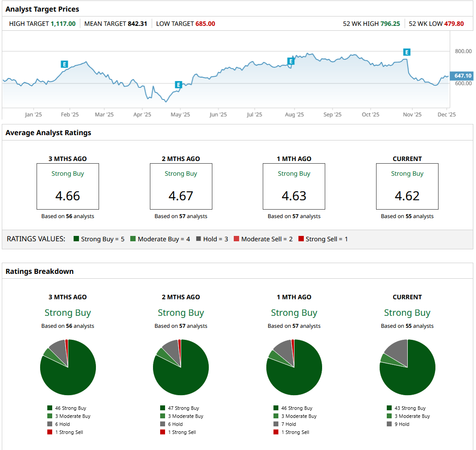This screenshot has height=450, width=476.
Task: Select the 1 Mth Ago 4.63 rating box
Action: [x=294, y=186]
